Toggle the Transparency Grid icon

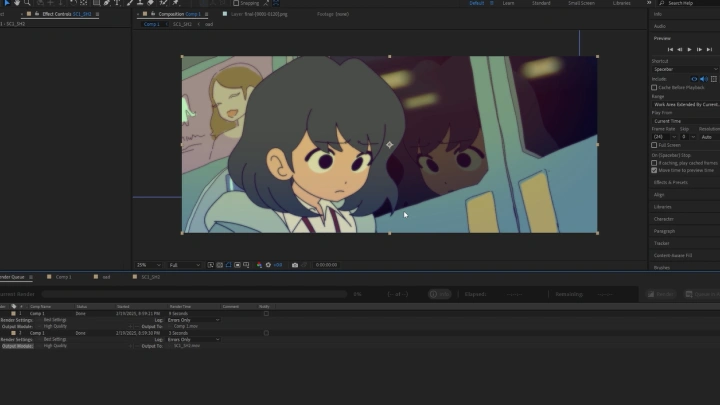[219, 265]
